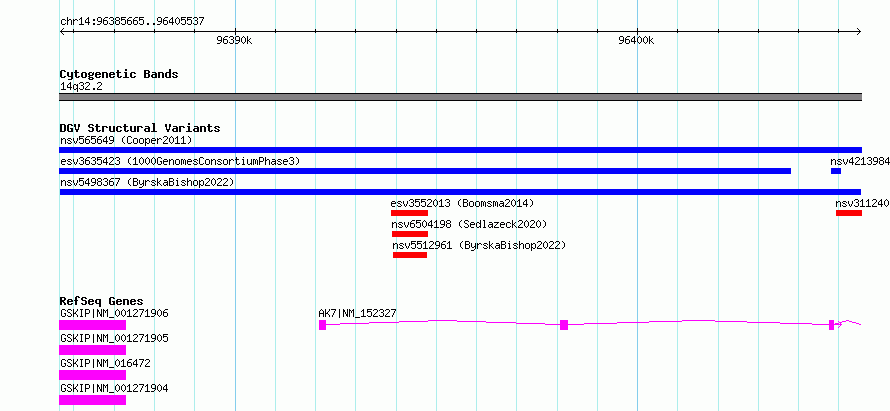Open the GSKIP|NM_016472 gene label
The width and height of the screenshot is (890, 411).
pos(105,363)
